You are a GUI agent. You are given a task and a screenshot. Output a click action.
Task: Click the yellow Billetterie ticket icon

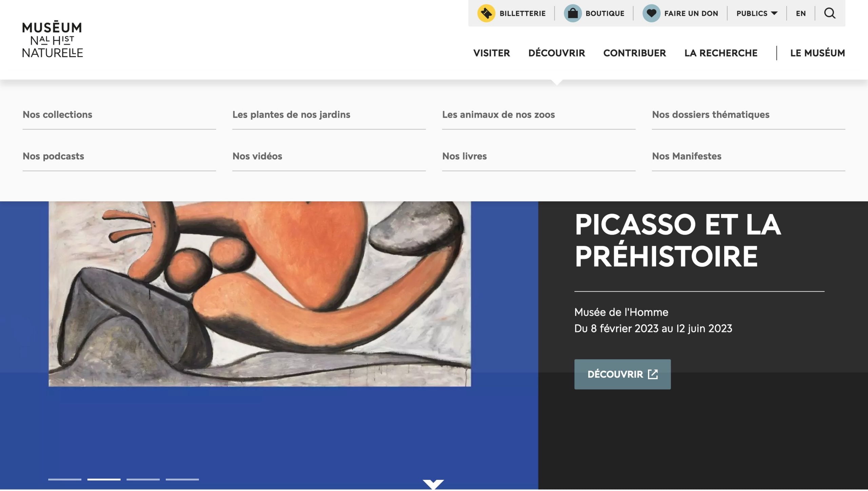coord(486,13)
